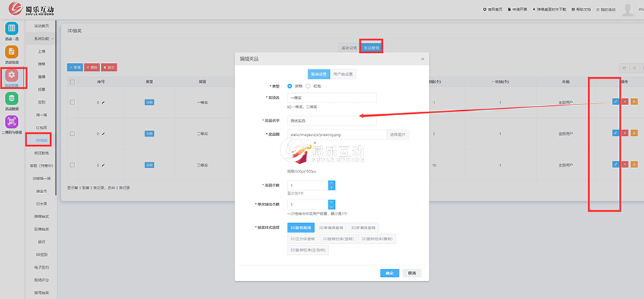Image resolution: width=644 pixels, height=299 pixels.
Task: Select the 红包 radio button
Action: click(308, 86)
